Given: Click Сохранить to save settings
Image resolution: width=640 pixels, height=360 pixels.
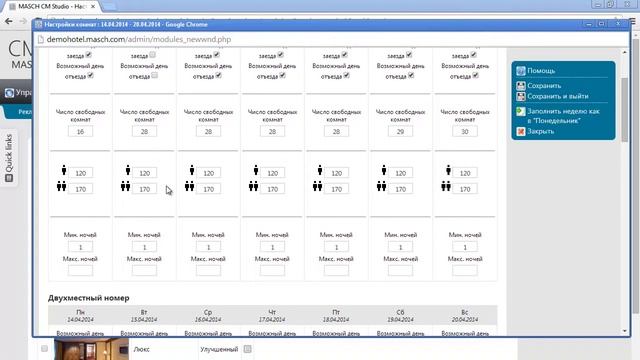Looking at the screenshot, I should pos(544,86).
